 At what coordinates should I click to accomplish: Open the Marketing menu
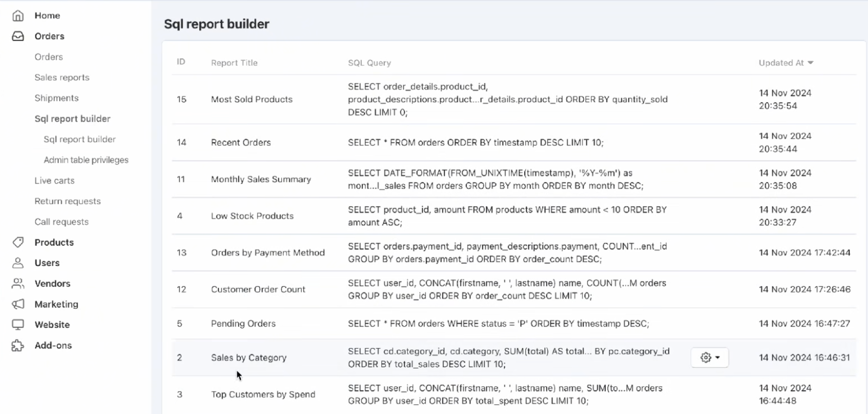pos(56,304)
